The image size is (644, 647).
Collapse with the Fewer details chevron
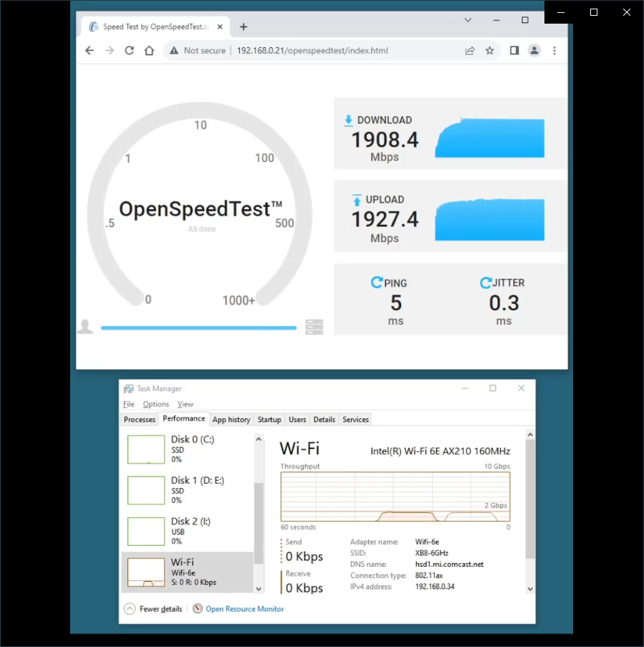point(130,608)
